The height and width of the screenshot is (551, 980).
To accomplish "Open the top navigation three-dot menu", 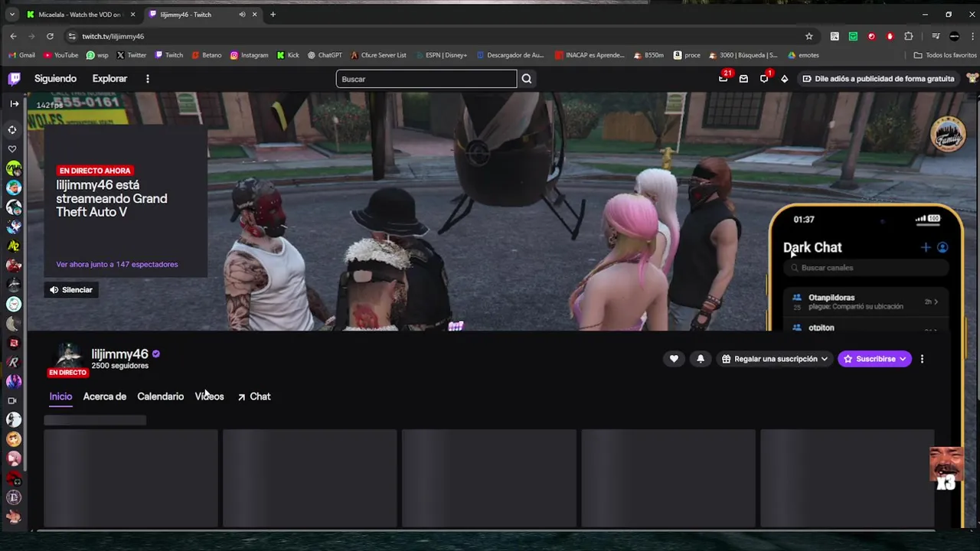I will point(148,79).
